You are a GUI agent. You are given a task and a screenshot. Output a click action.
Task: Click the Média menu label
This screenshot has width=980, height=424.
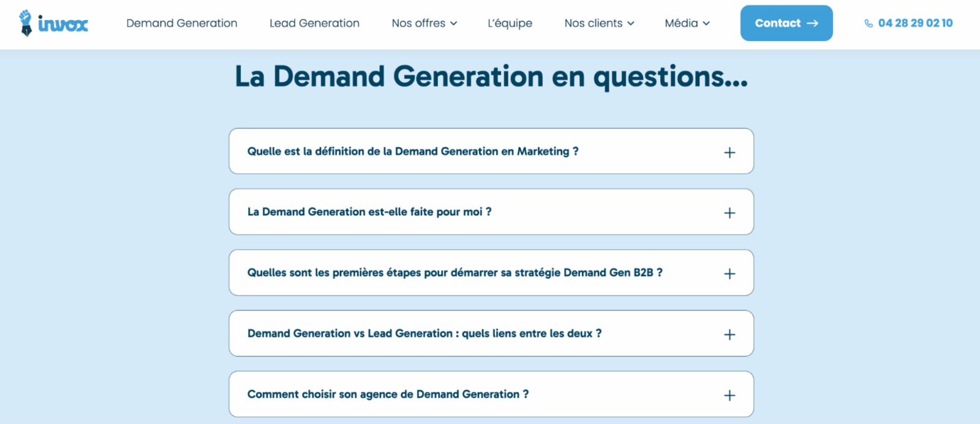tap(681, 23)
